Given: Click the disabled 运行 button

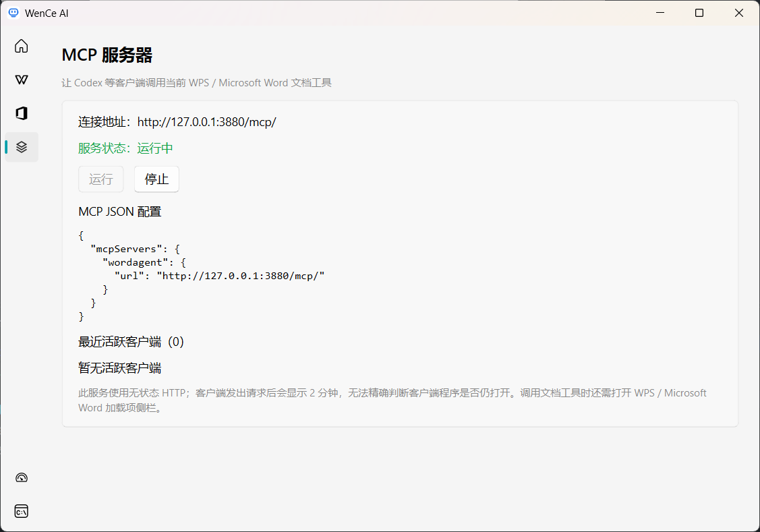Looking at the screenshot, I should pyautogui.click(x=101, y=179).
